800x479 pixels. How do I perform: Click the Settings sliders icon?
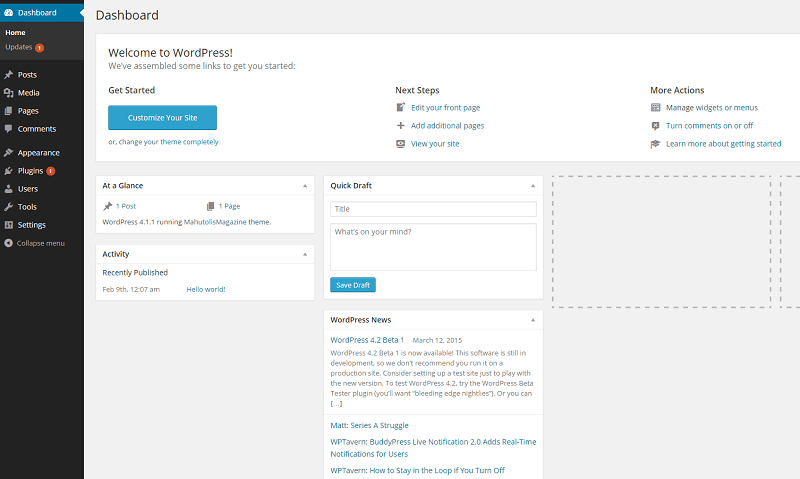point(8,225)
